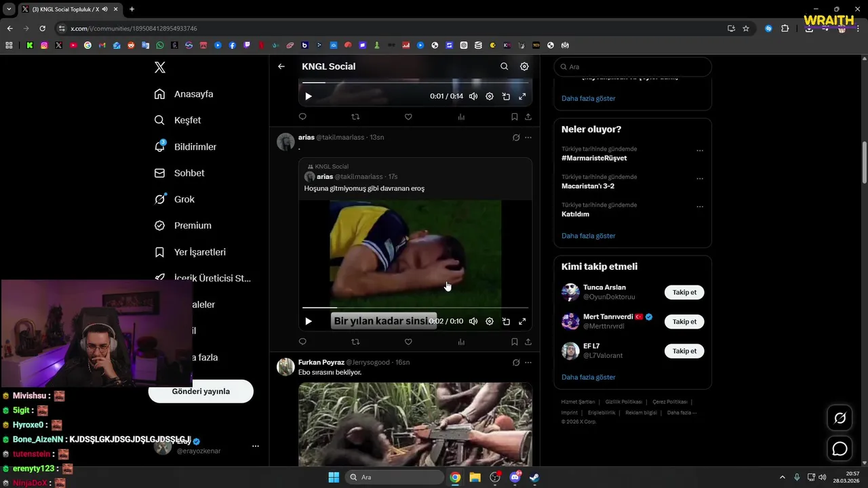This screenshot has height=488, width=868.
Task: Open Keşfet in sidebar
Action: click(178, 120)
